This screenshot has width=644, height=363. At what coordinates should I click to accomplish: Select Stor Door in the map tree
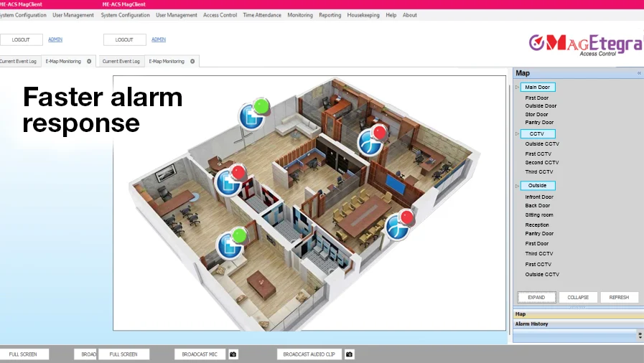point(536,115)
